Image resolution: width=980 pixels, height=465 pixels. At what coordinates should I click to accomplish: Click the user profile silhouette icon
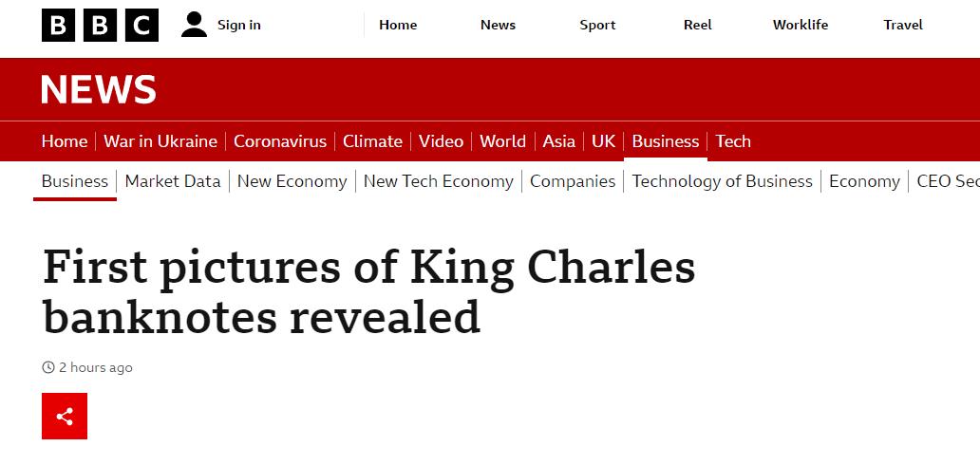point(194,25)
